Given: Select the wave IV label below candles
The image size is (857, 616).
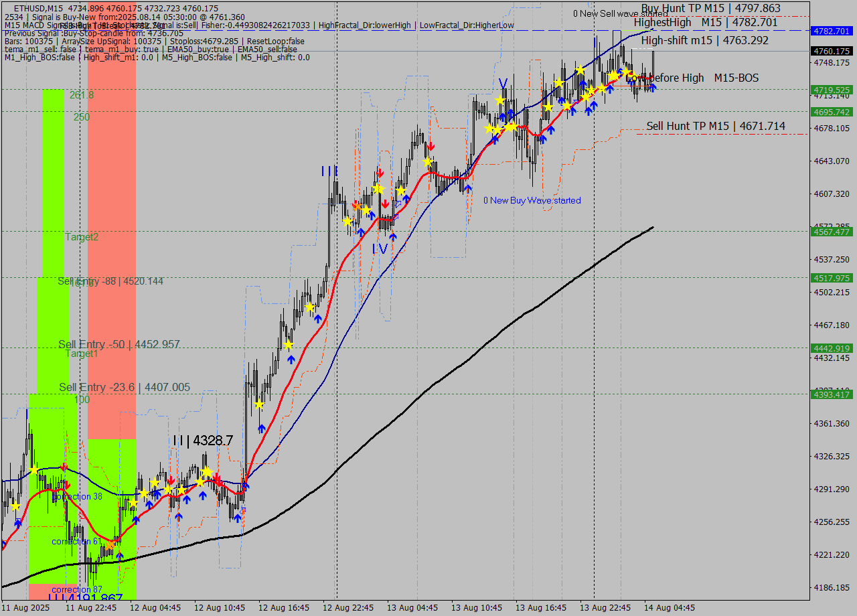Looking at the screenshot, I should (380, 249).
